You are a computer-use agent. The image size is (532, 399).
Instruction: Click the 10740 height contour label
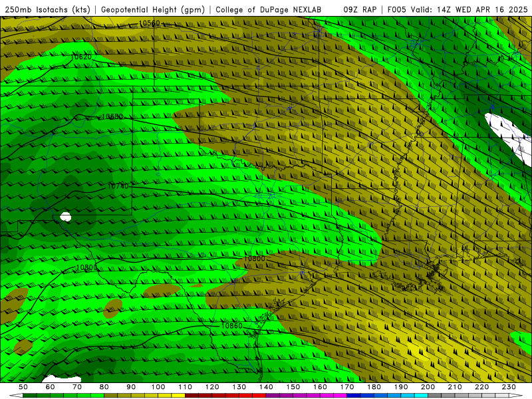118,186
